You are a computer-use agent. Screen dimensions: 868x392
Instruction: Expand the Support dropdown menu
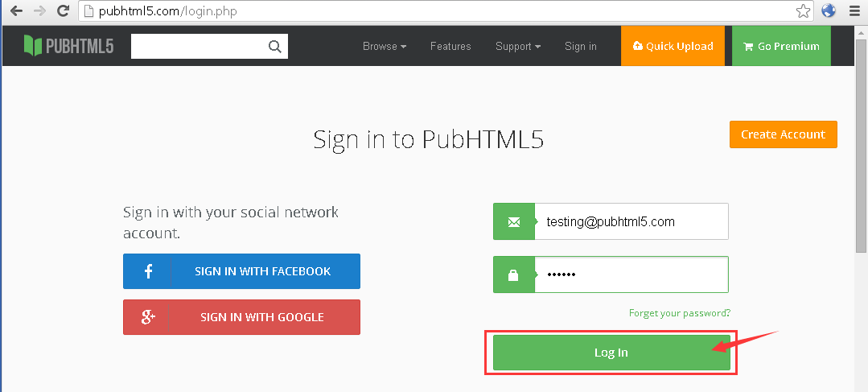point(517,47)
